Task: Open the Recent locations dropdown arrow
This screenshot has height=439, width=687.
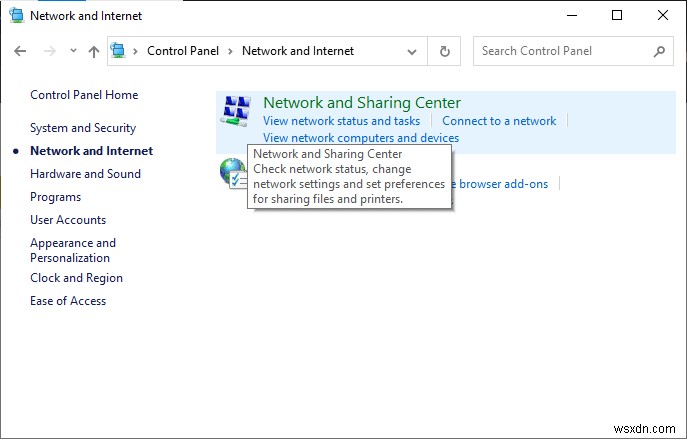Action: 73,51
